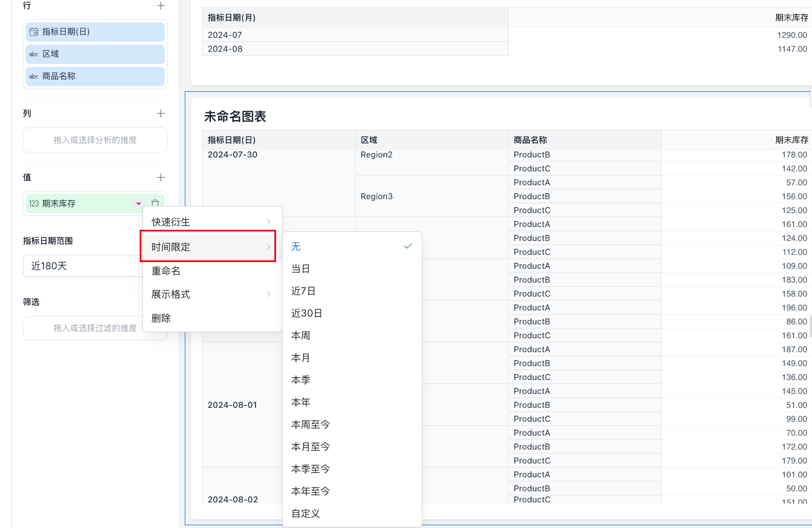This screenshot has height=528, width=812.
Task: Choose 本月至今 time restriction option
Action: coord(311,447)
